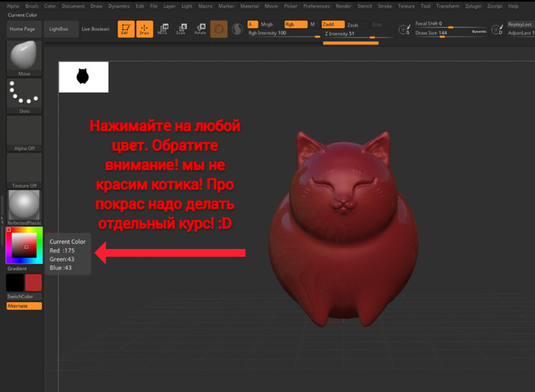Open the ReflectedPlastic material picker

click(24, 206)
